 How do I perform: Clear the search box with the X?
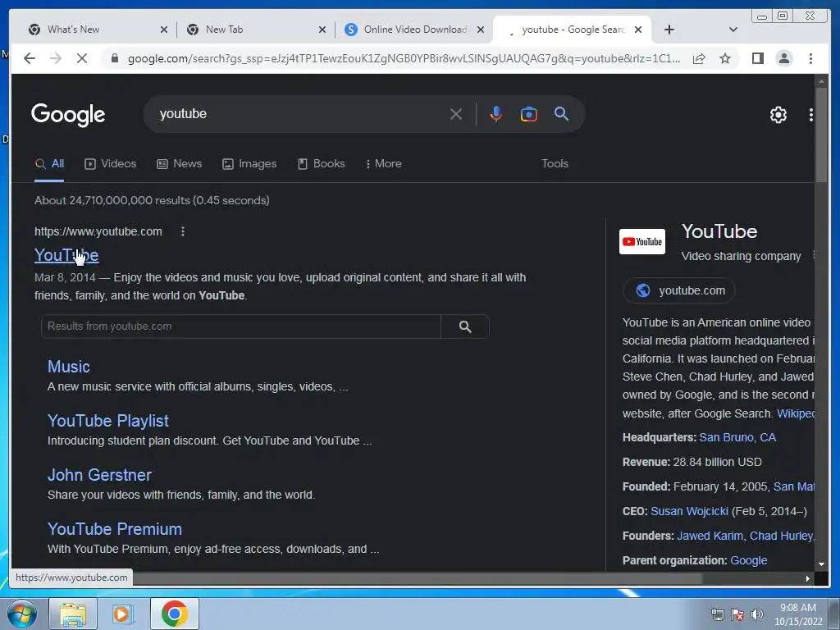(x=456, y=114)
